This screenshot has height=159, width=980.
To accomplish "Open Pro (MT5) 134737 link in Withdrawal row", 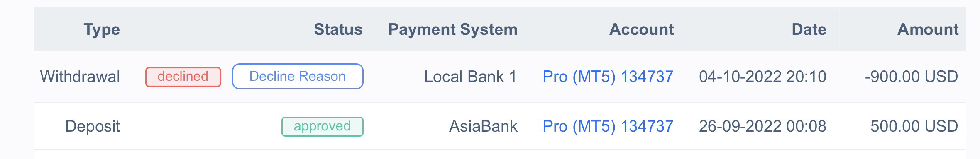I will tap(608, 77).
